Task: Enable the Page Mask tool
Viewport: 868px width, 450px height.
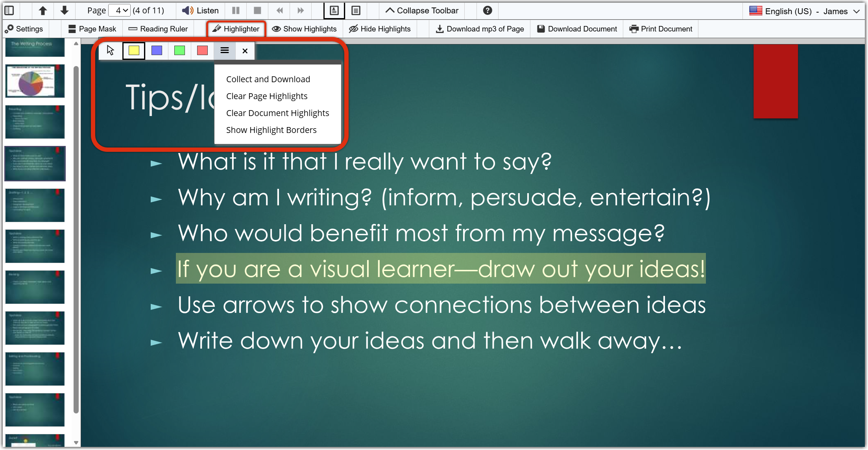Action: click(x=92, y=29)
